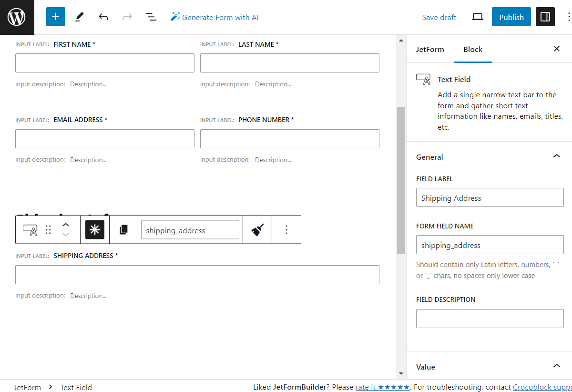The height and width of the screenshot is (392, 572).
Task: Collapse the General section
Action: coord(489,157)
